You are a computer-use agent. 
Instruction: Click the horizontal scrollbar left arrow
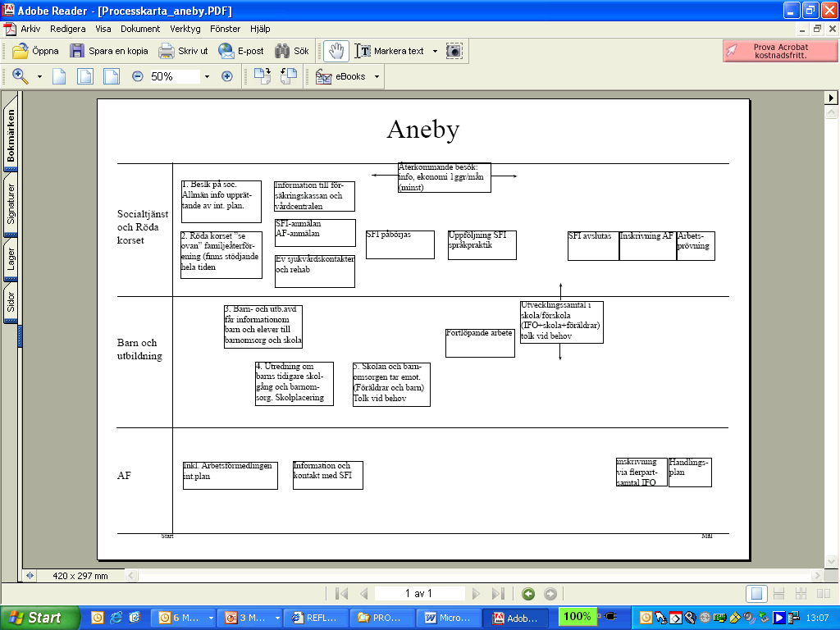coord(130,576)
